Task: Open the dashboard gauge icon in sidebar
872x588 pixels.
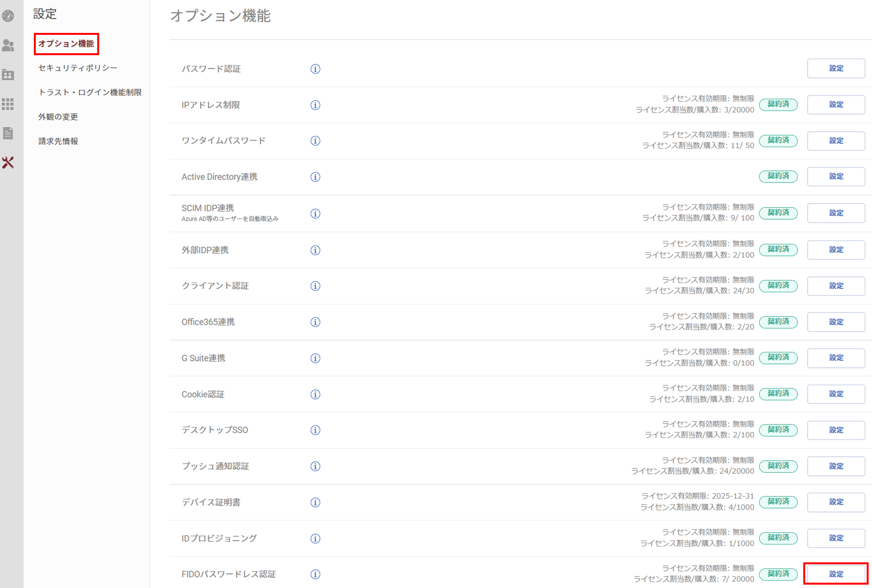Action: 8,16
